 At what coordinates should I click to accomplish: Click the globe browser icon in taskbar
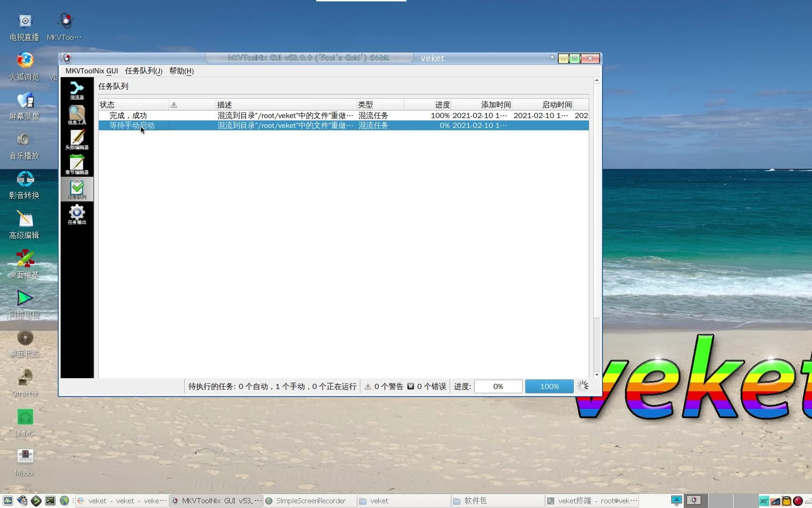pos(64,501)
